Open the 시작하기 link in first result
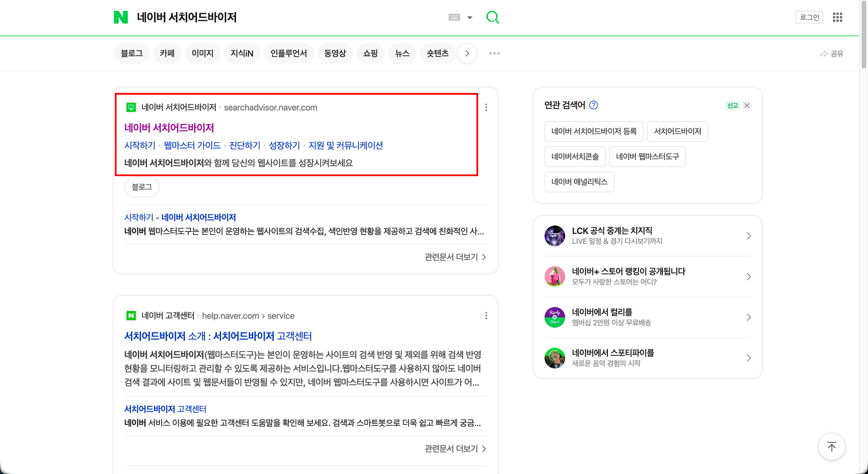 139,145
